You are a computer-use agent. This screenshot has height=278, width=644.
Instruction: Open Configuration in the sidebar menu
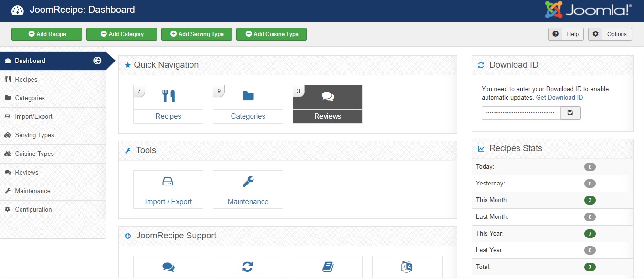(x=53, y=209)
